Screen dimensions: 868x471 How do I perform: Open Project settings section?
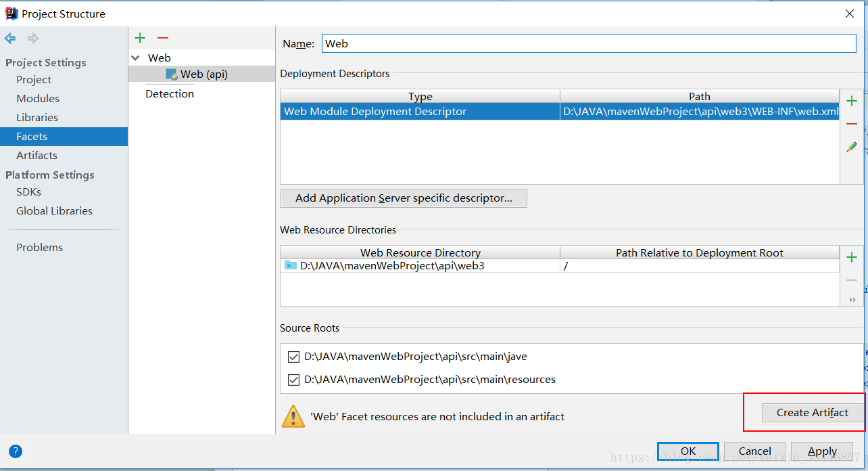point(34,79)
